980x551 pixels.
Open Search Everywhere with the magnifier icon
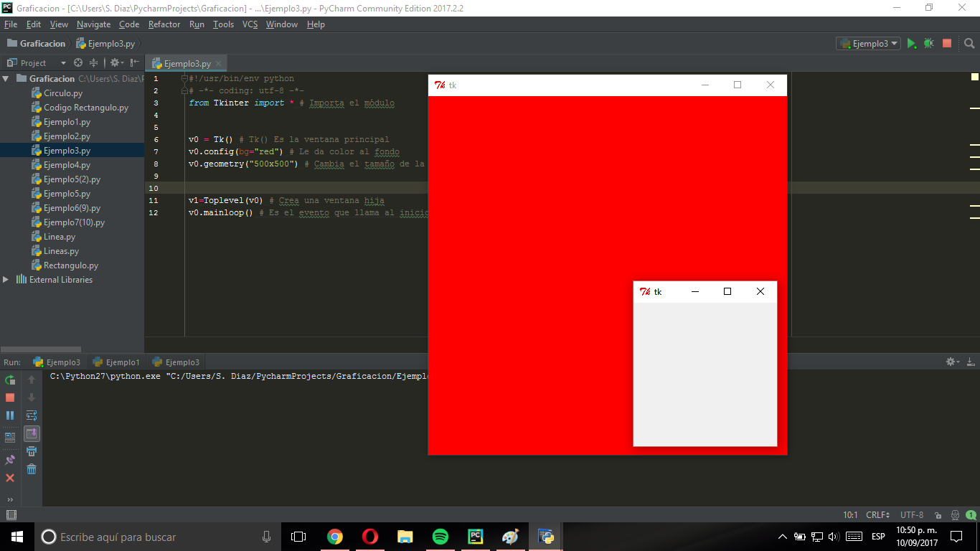point(969,43)
